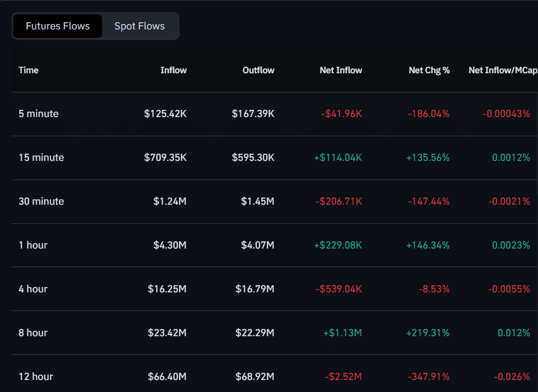
Task: Click the Net Chg % column header
Action: (x=429, y=70)
